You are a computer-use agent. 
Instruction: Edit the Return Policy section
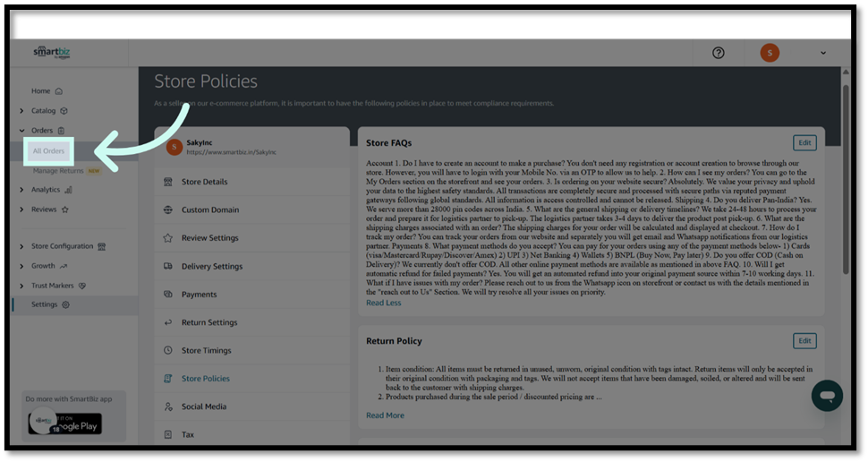(804, 341)
